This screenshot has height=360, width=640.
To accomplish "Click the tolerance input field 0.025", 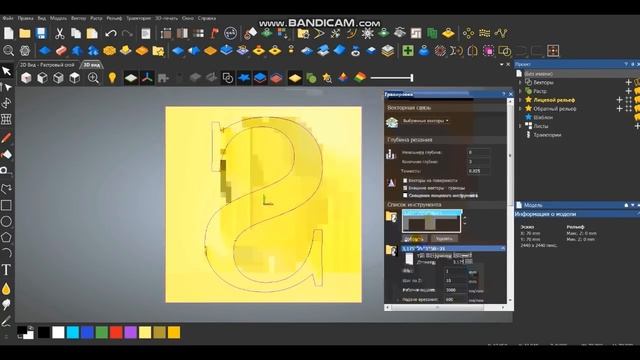I will 478,171.
